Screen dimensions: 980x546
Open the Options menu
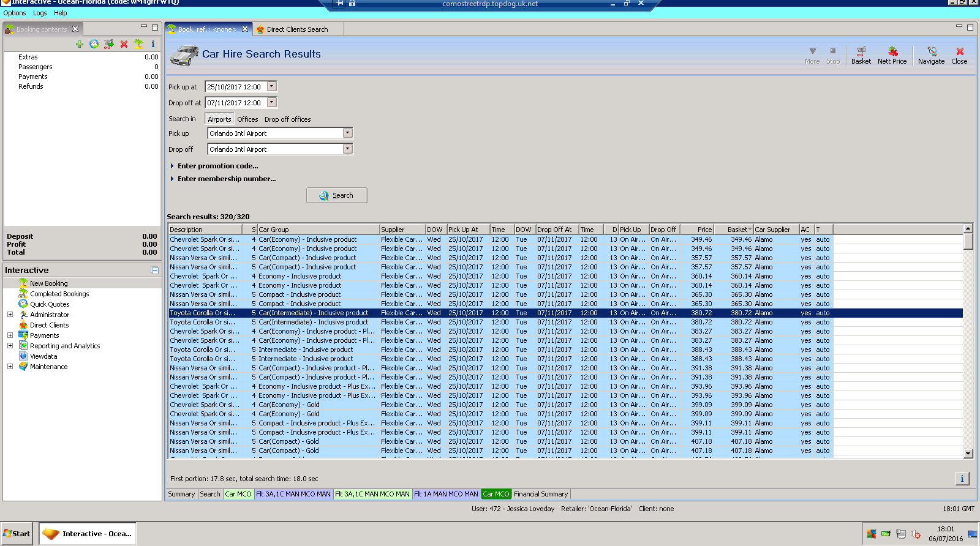pos(15,13)
